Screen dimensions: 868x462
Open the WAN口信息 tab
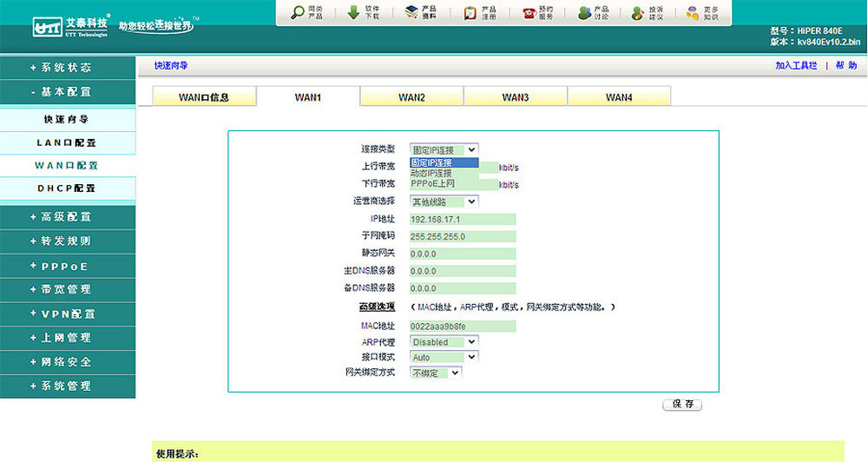(204, 97)
